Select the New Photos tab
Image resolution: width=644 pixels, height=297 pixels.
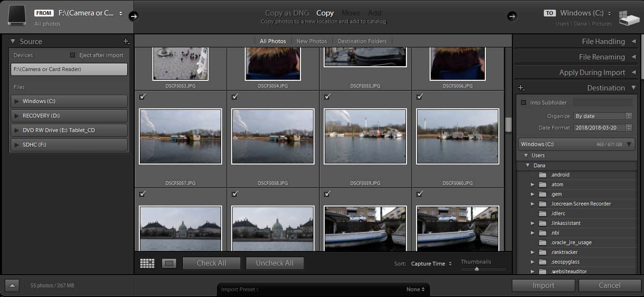click(x=312, y=41)
